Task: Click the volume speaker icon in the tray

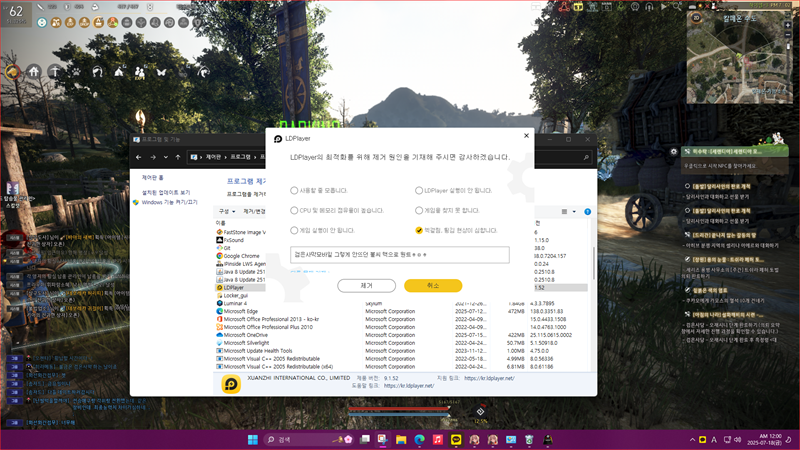Action: point(738,440)
